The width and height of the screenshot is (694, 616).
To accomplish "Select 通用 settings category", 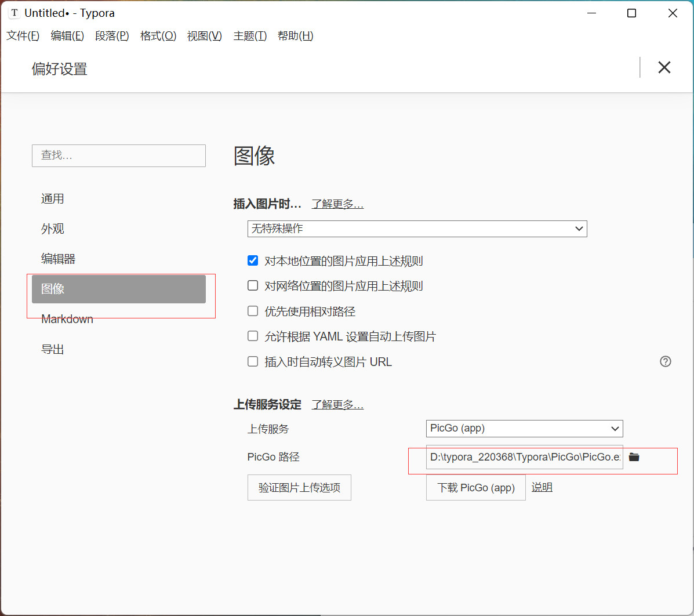I will pos(119,199).
